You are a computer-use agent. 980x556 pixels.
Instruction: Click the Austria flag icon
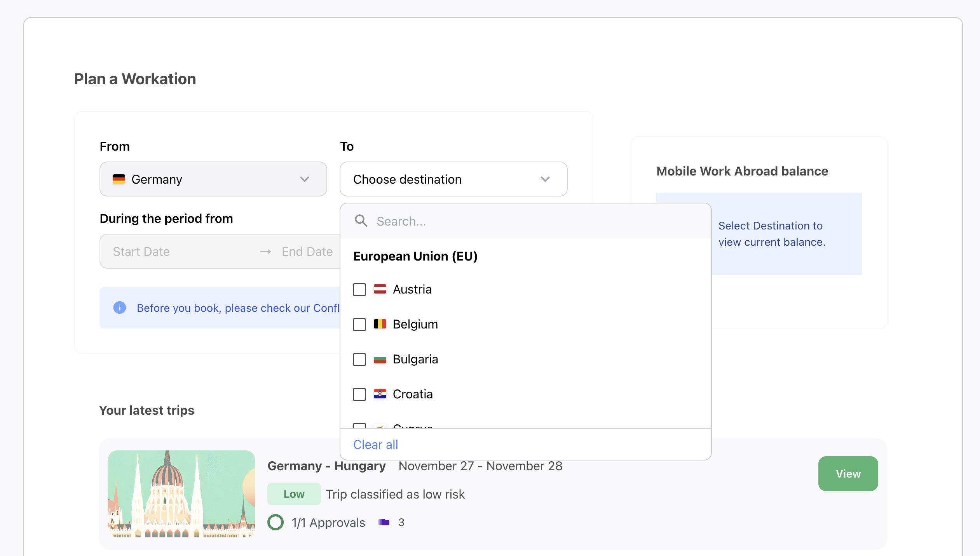click(380, 289)
